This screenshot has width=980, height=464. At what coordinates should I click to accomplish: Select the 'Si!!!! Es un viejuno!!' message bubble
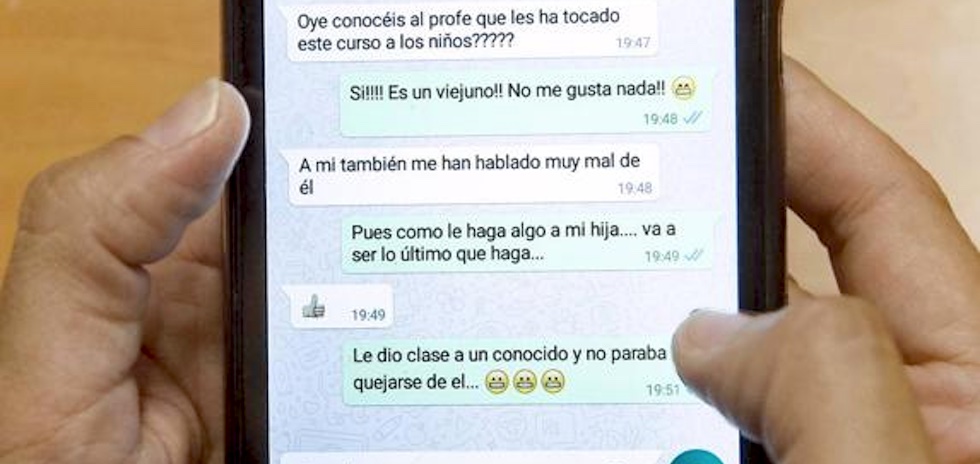point(525,103)
